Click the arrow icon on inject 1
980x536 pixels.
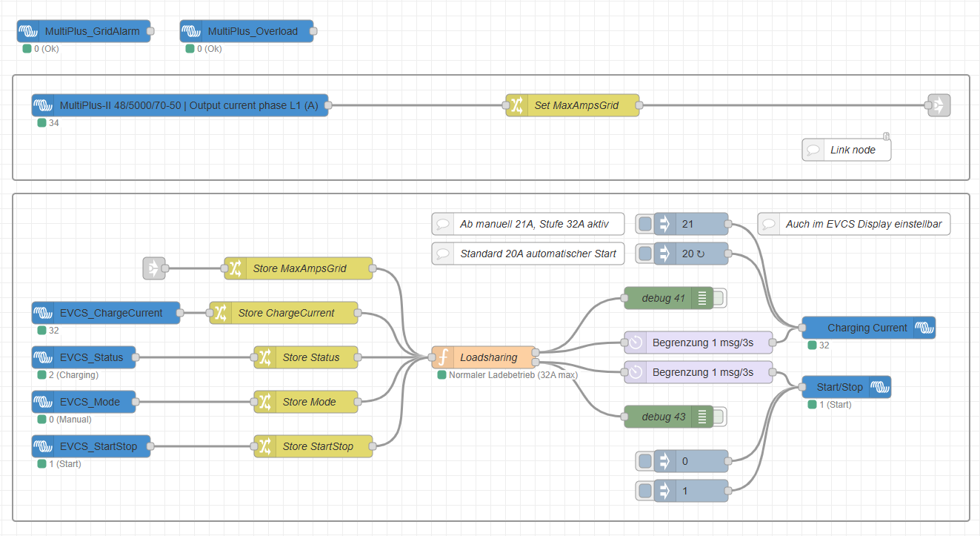664,491
